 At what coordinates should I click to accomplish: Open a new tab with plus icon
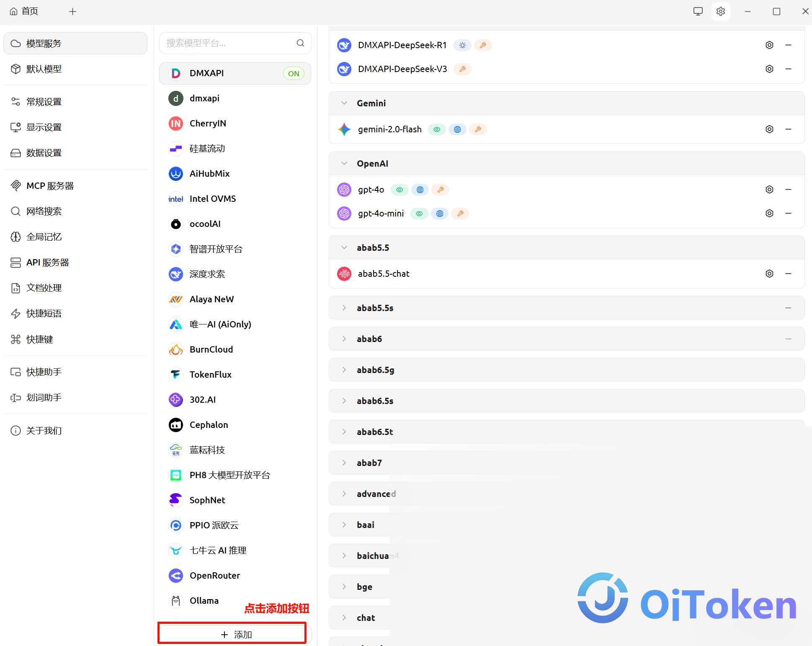(72, 11)
